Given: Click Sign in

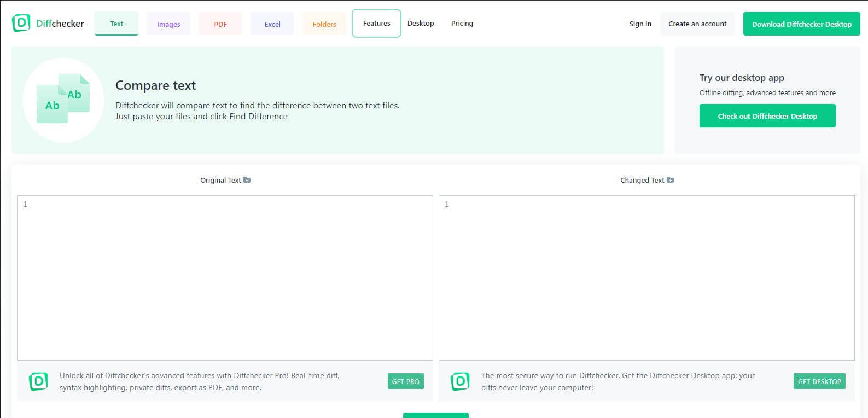Looking at the screenshot, I should point(640,24).
